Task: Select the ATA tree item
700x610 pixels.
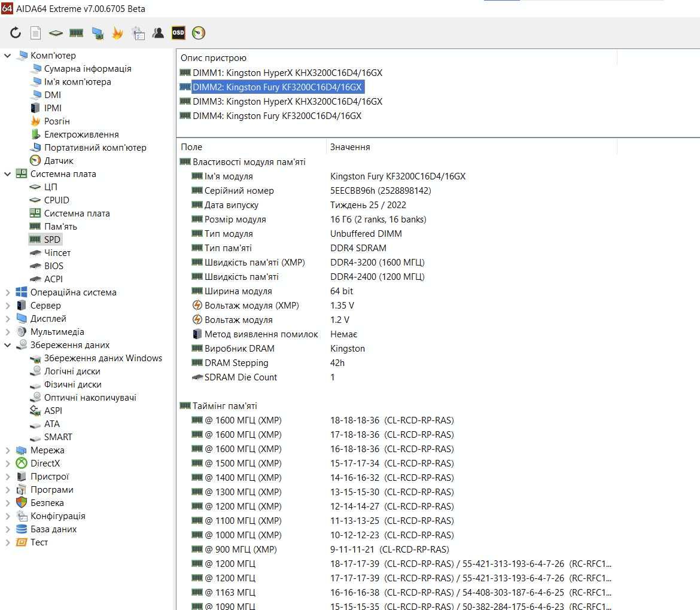Action: click(x=52, y=424)
